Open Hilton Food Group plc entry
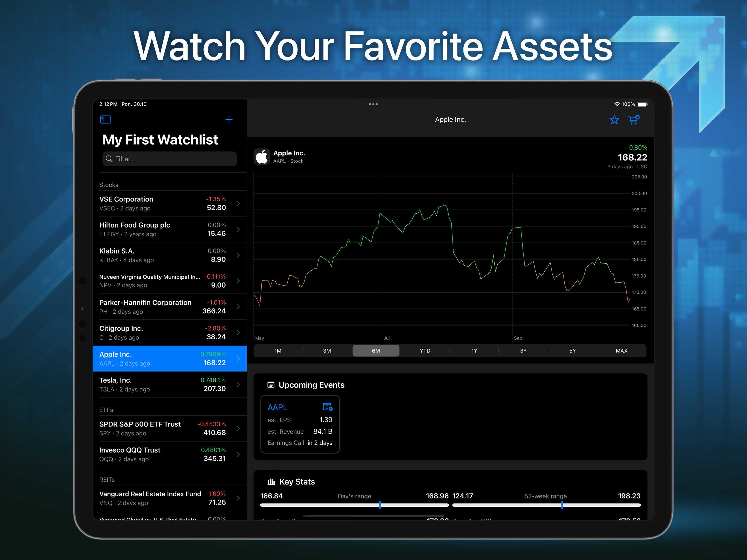Viewport: 747px width, 560px height. pyautogui.click(x=170, y=229)
